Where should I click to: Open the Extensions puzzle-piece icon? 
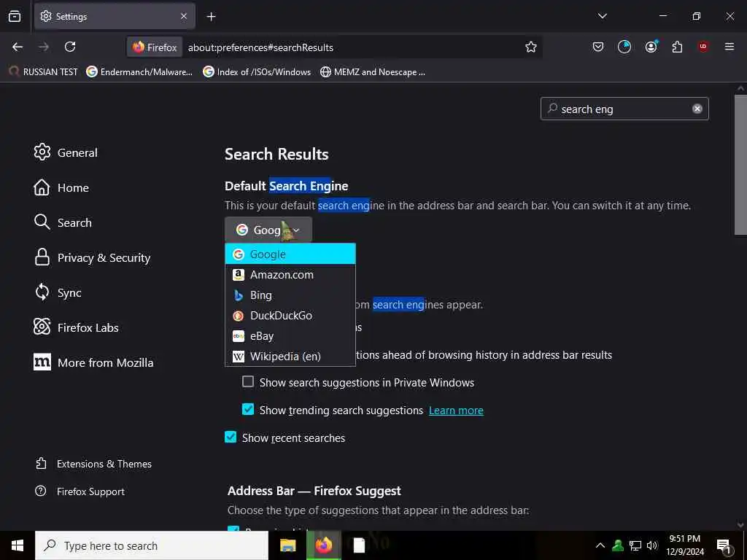tap(677, 47)
